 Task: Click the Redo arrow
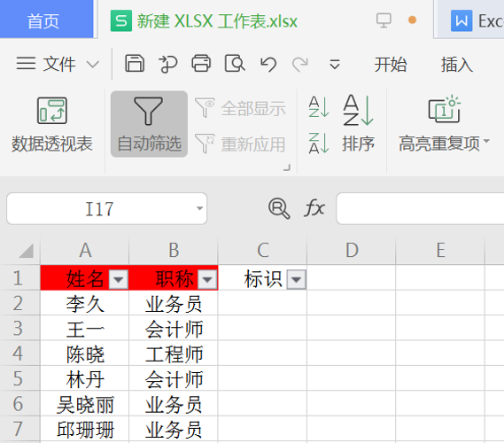coord(300,64)
